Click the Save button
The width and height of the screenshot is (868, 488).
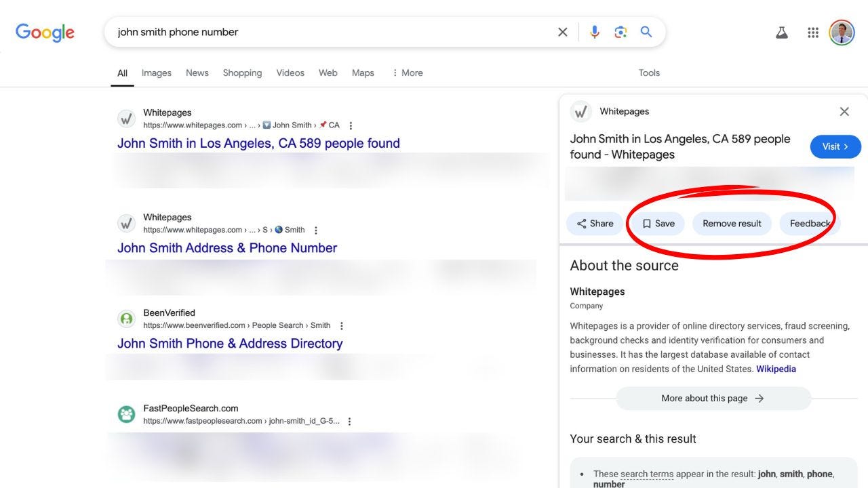click(658, 224)
